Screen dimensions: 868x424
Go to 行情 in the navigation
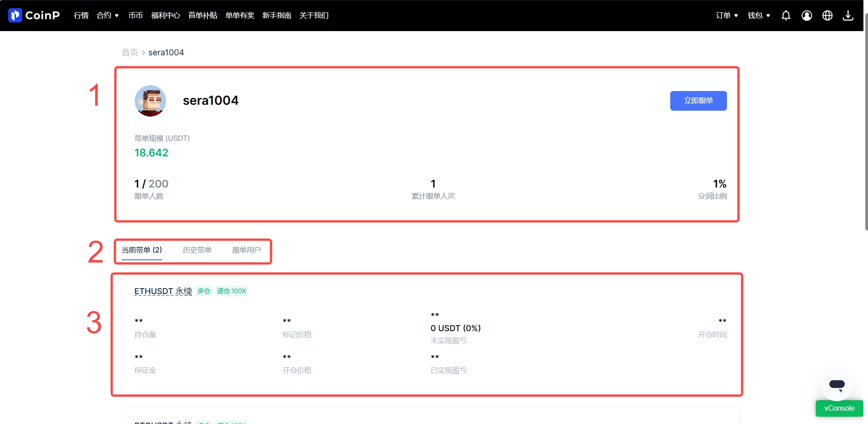pos(81,16)
